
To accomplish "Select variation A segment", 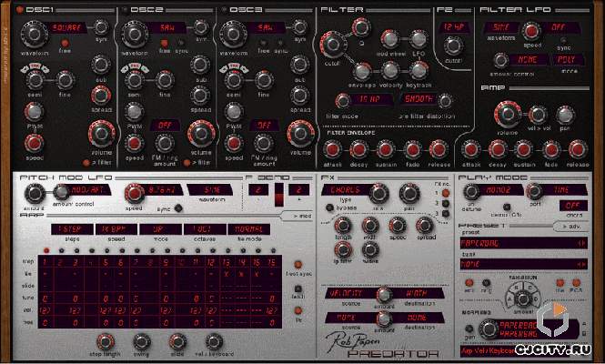I will (510, 299).
